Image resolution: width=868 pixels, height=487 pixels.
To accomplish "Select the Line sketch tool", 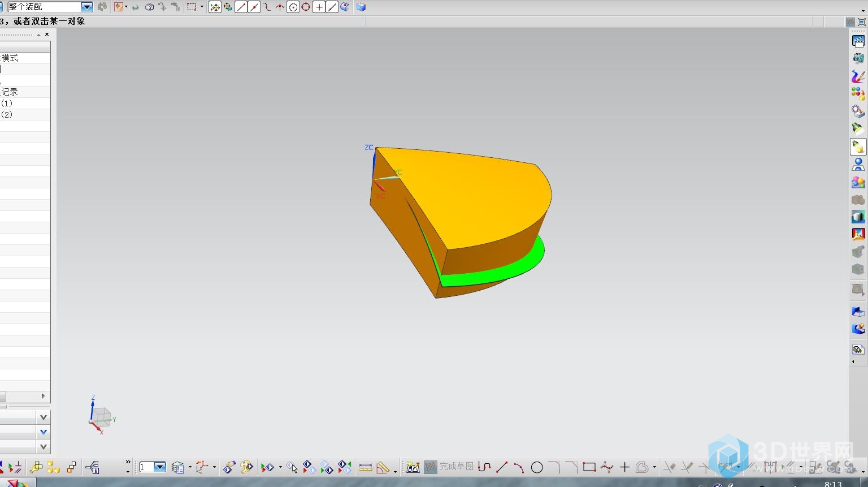I will [502, 467].
